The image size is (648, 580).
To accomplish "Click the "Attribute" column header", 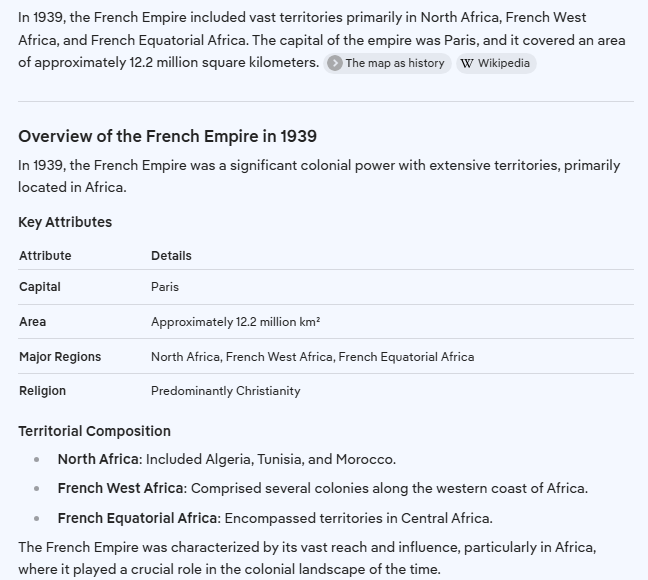I will coord(45,255).
